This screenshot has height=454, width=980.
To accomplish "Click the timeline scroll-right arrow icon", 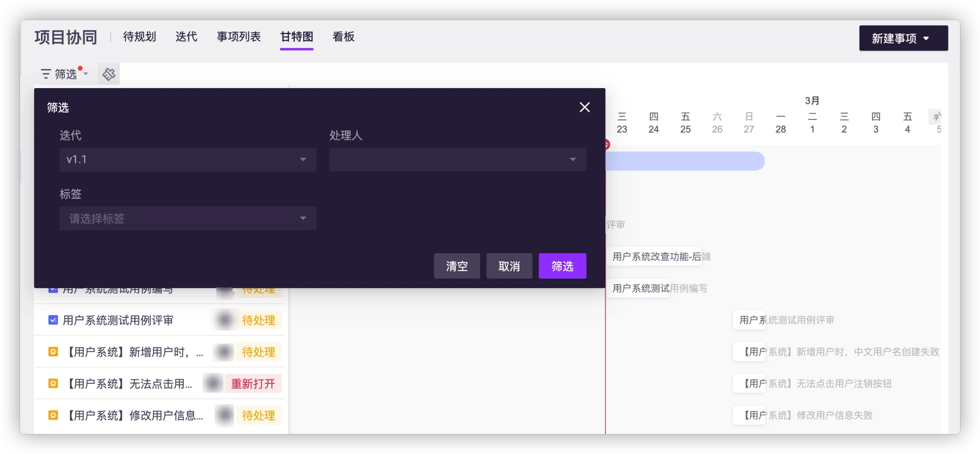I will 936,117.
